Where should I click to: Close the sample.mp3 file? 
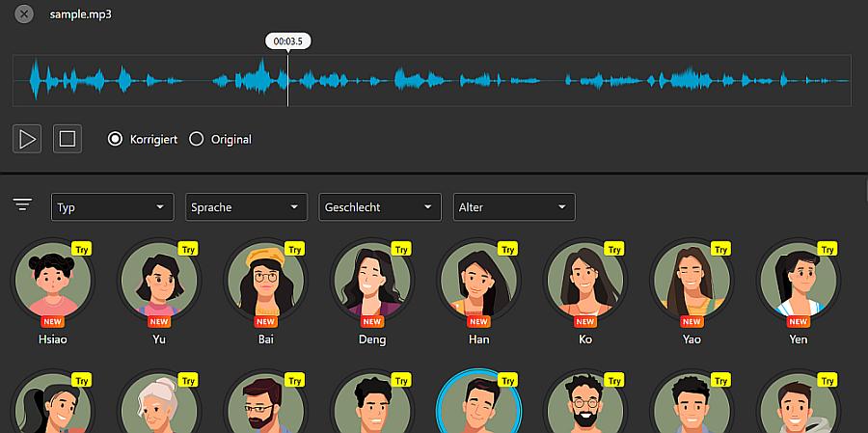click(25, 14)
